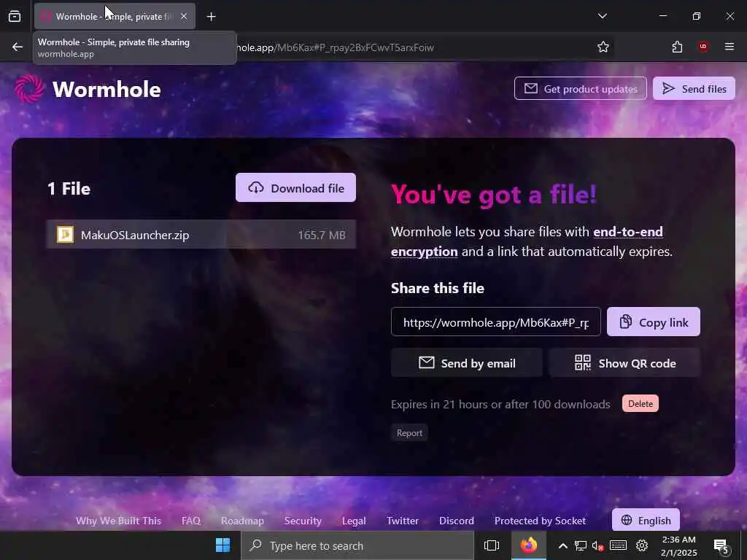Click Copy link button
The width and height of the screenshot is (747, 560).
click(653, 322)
